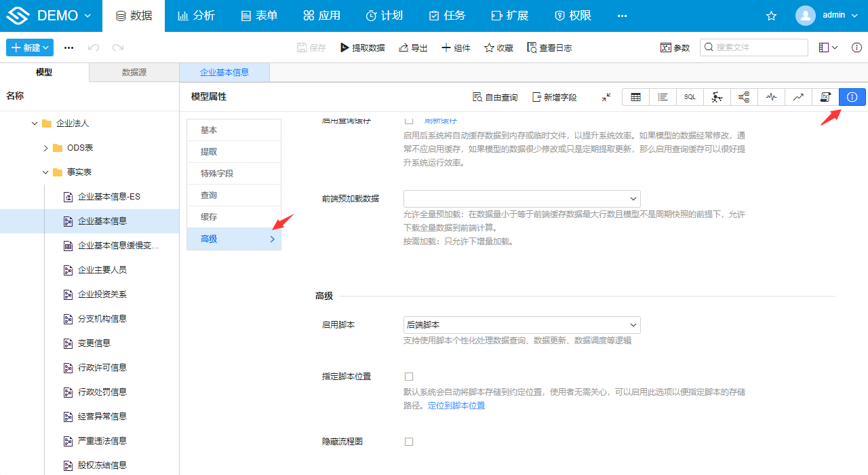Uncheck the 指定脚本位置 checkbox

[x=409, y=376]
